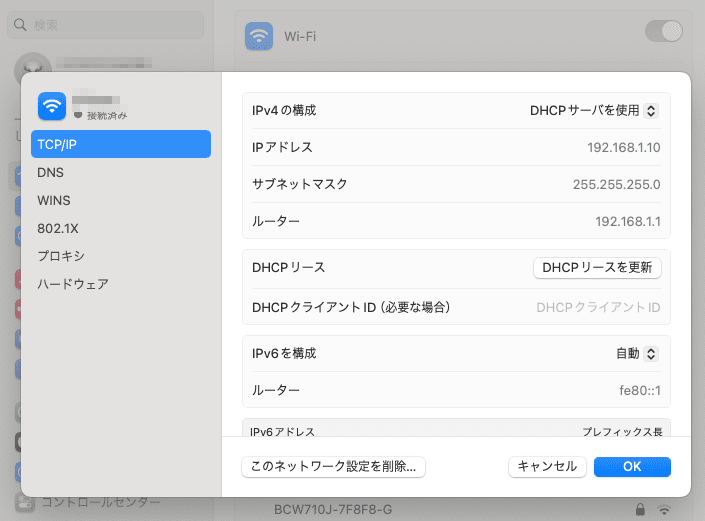This screenshot has height=521, width=705.
Task: Click the プレフィックス長 column header
Action: tap(622, 431)
